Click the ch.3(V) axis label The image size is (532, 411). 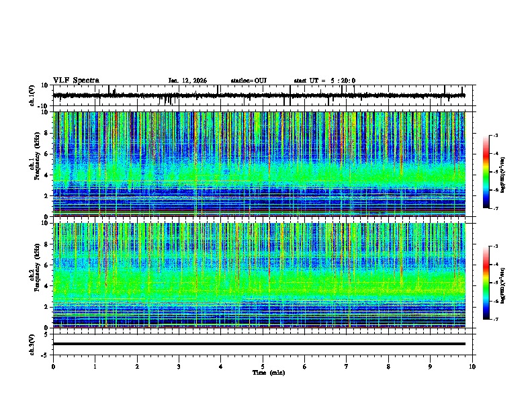[32, 345]
